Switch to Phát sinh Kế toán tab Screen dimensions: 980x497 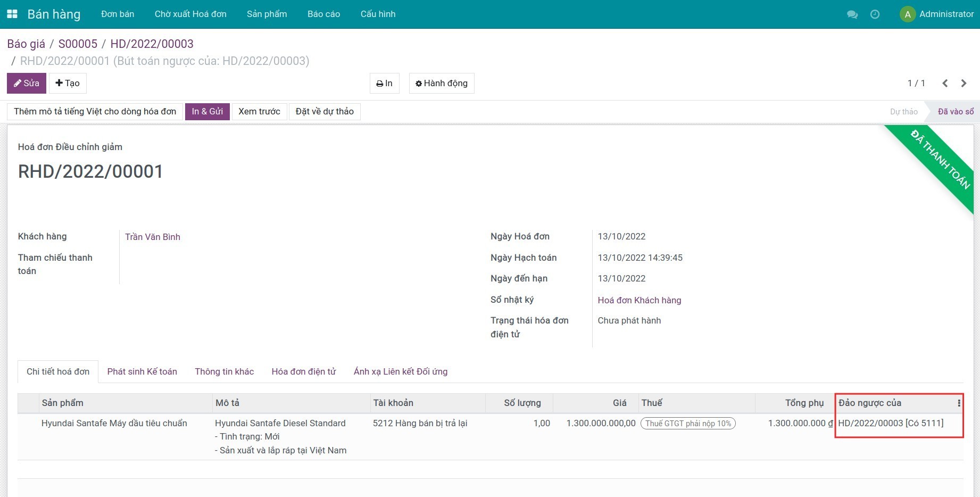tap(142, 371)
